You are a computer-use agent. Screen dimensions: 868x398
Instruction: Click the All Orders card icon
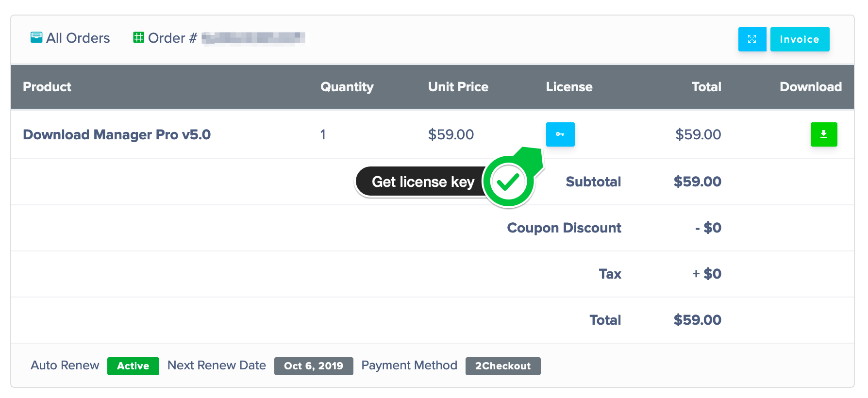[36, 37]
